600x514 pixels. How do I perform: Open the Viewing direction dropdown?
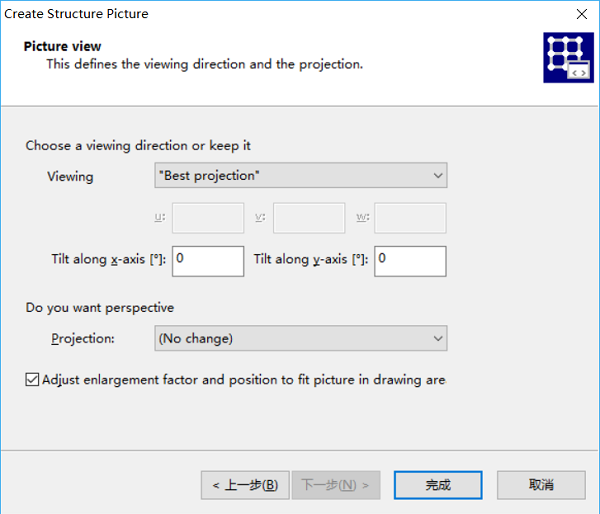301,175
